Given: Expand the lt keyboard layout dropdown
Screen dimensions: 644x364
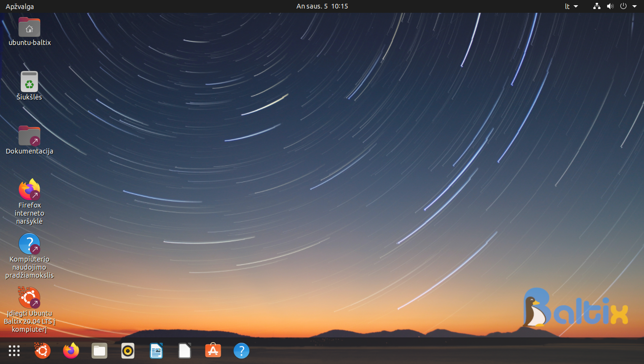Looking at the screenshot, I should click(572, 7).
